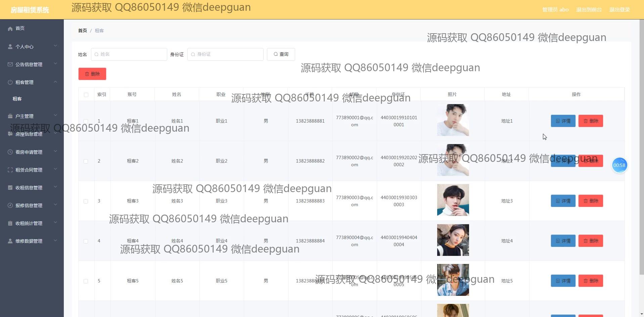Click the blue 00:58 timer bubble
The width and height of the screenshot is (644, 317).
[619, 165]
